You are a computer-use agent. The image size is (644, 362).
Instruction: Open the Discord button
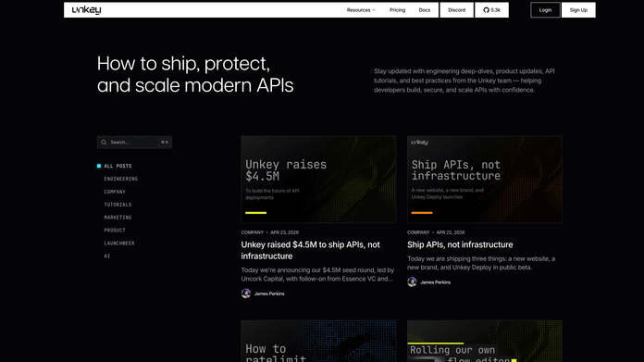tap(457, 10)
